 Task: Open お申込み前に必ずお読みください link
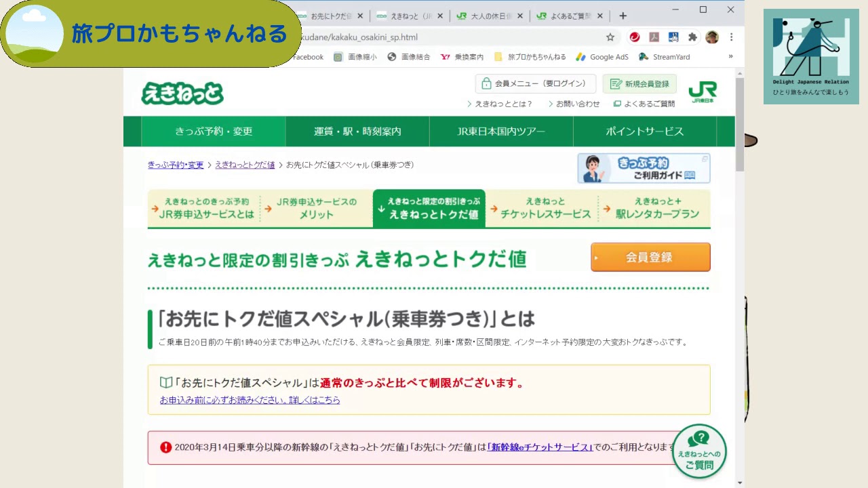[250, 400]
